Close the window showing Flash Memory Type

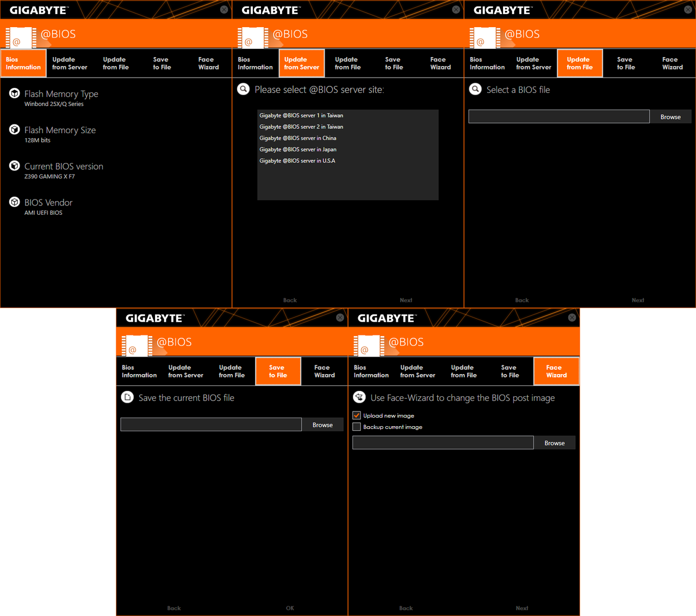coord(224,10)
